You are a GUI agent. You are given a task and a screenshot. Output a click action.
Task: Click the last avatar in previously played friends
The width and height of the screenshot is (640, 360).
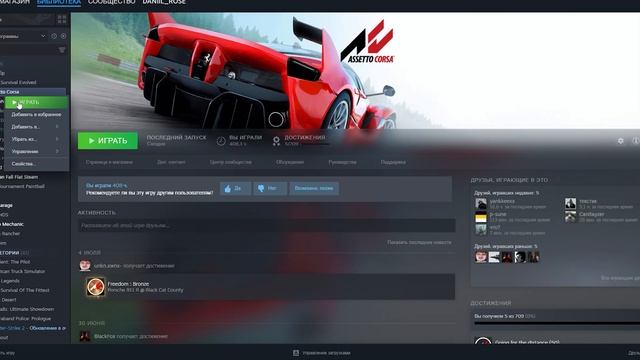533,257
